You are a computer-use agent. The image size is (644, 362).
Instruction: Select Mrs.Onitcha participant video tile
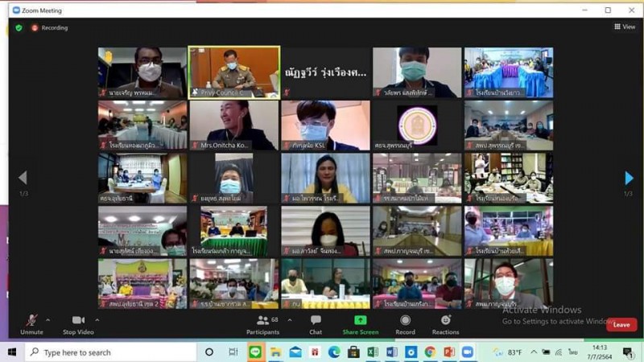pos(233,125)
